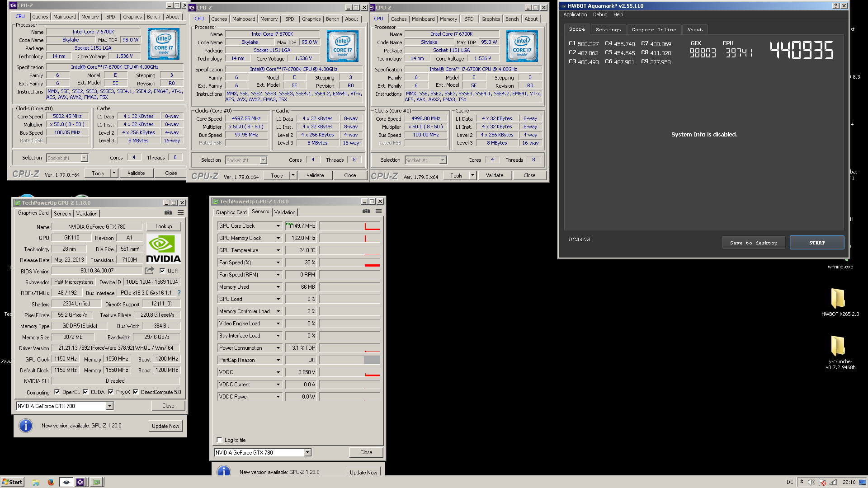Viewport: 868px width, 488px height.
Task: Click Intel Core i7 logo in CPU-Z showing 4998.80 MHz
Action: [x=522, y=46]
